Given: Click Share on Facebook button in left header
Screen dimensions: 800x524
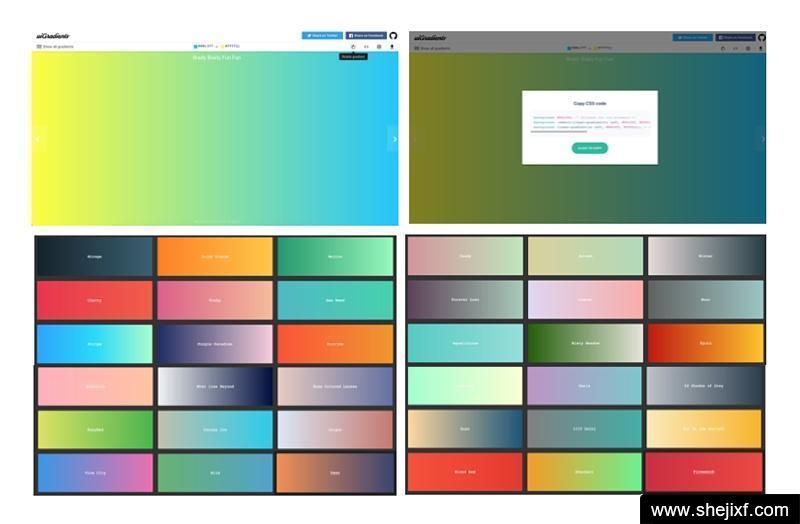Looking at the screenshot, I should (x=365, y=35).
